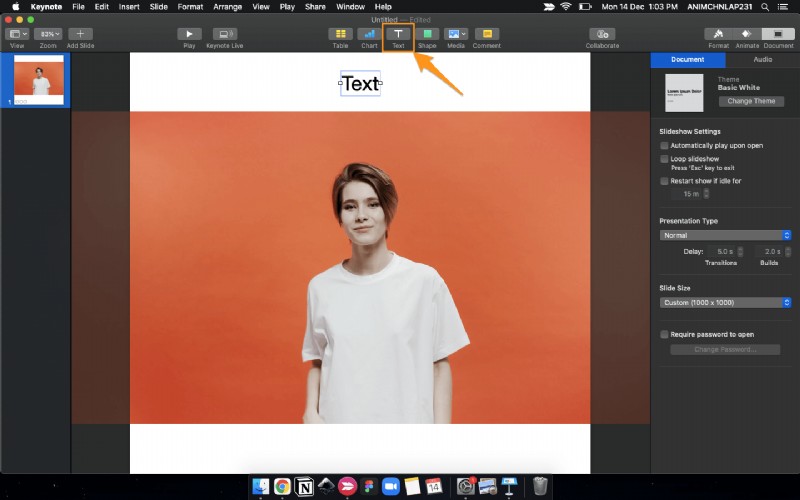Image resolution: width=800 pixels, height=500 pixels.
Task: Enable Require password to open
Action: point(664,334)
